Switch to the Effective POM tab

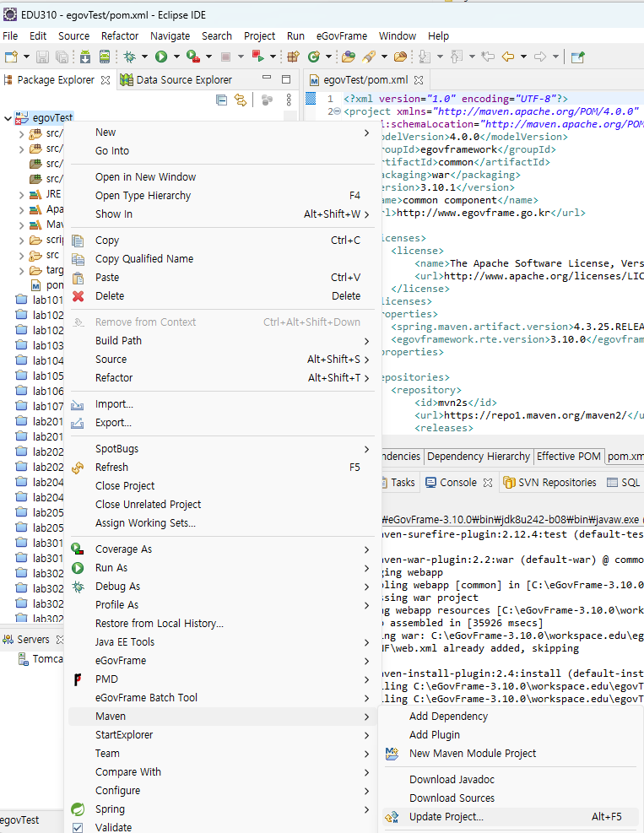click(x=569, y=457)
